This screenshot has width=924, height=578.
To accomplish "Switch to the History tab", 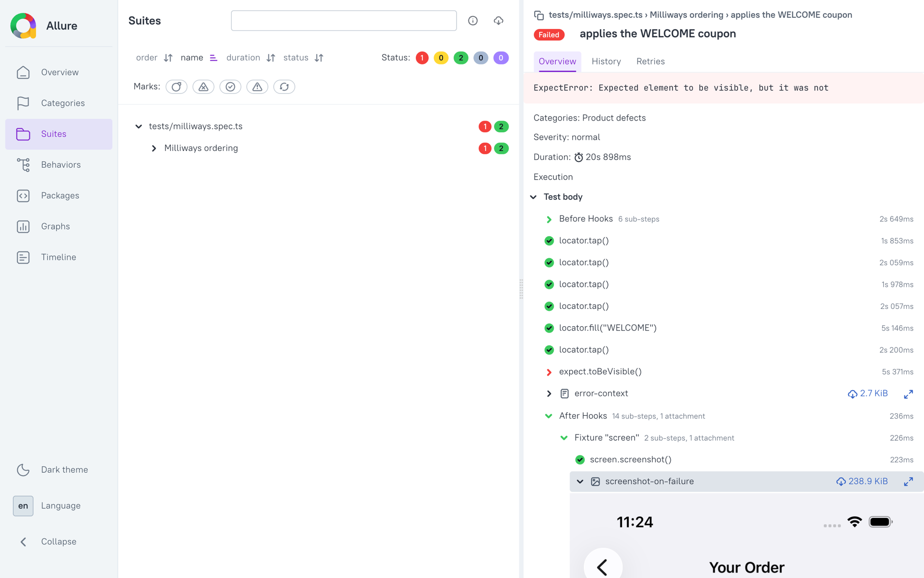I will click(606, 61).
